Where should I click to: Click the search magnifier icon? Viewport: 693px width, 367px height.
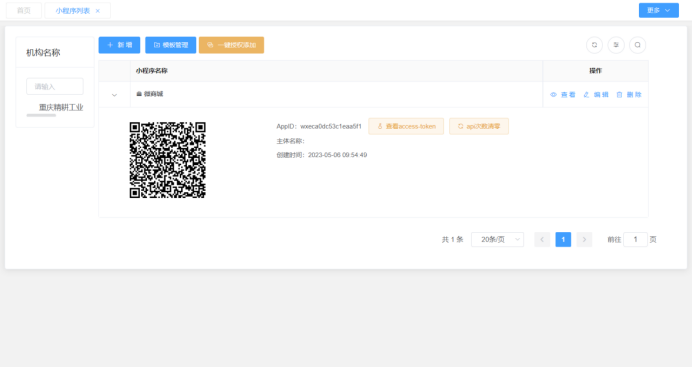pos(637,45)
